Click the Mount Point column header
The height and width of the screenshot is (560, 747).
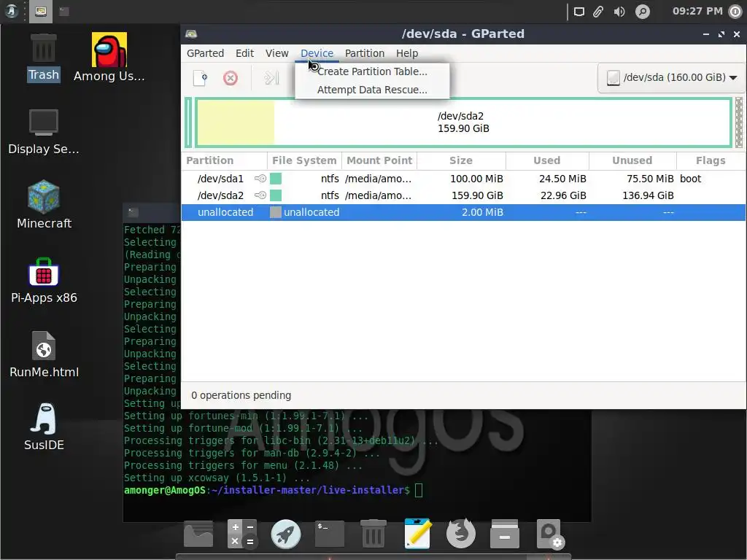tap(379, 160)
